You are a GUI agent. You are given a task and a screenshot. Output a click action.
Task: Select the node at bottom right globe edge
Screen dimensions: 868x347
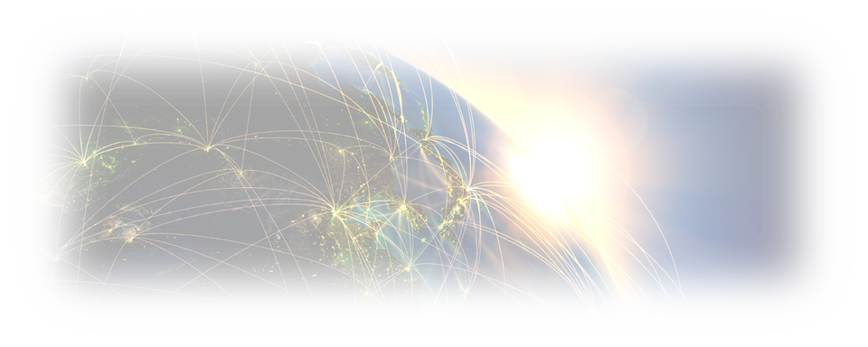click(467, 290)
